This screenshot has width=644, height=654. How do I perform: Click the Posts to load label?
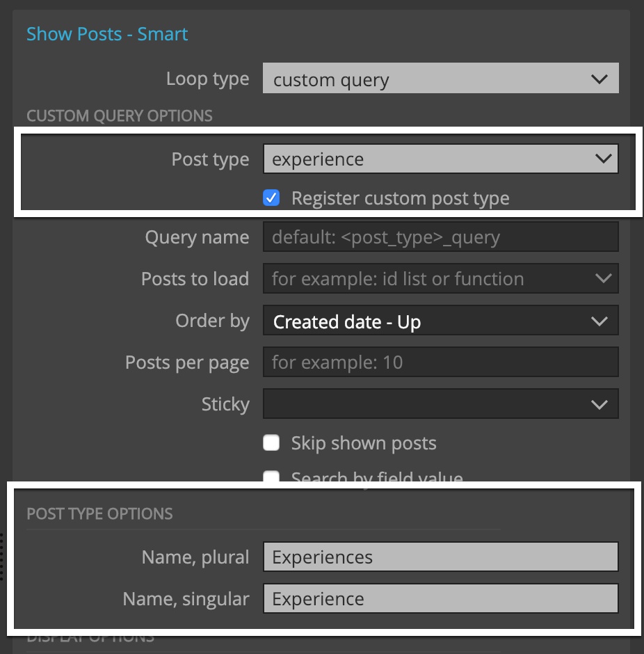click(195, 279)
